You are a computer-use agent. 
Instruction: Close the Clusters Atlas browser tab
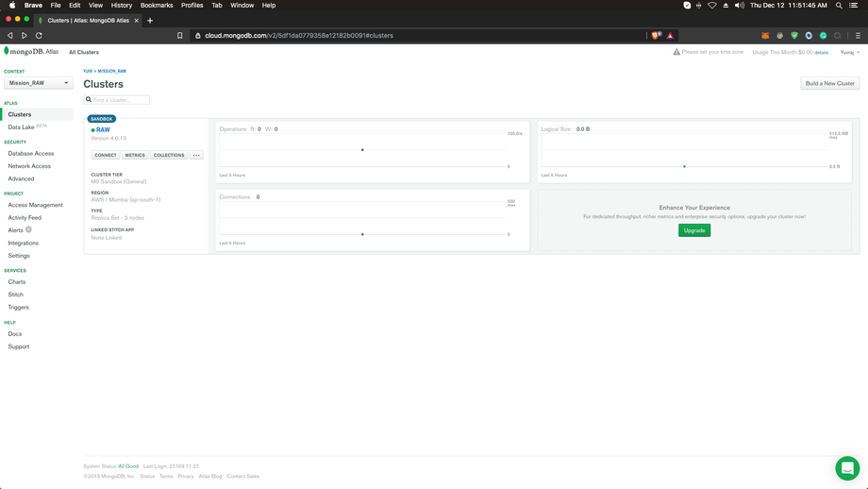coord(137,21)
